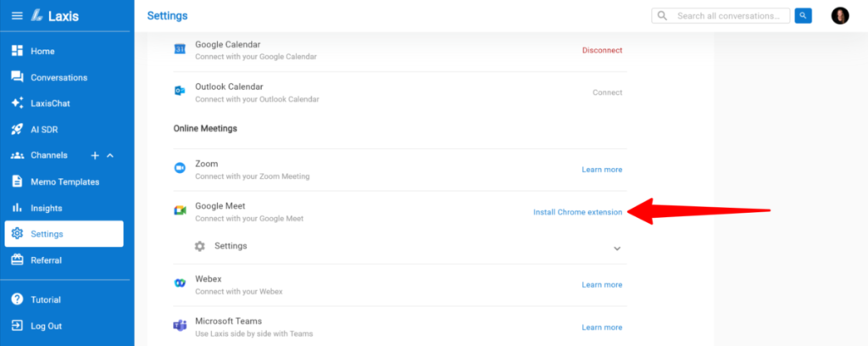The height and width of the screenshot is (346, 868).
Task: Click Install Chrome extension link
Action: tap(577, 212)
